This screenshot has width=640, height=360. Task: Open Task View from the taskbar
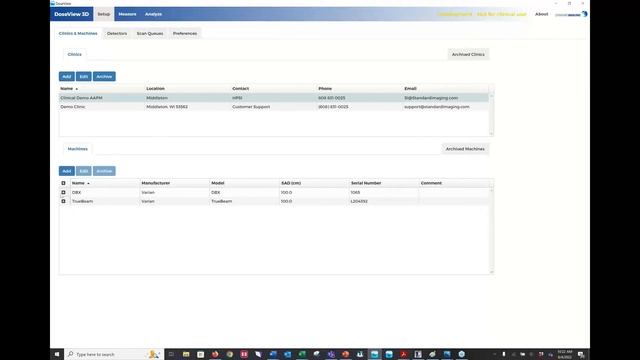tap(171, 354)
